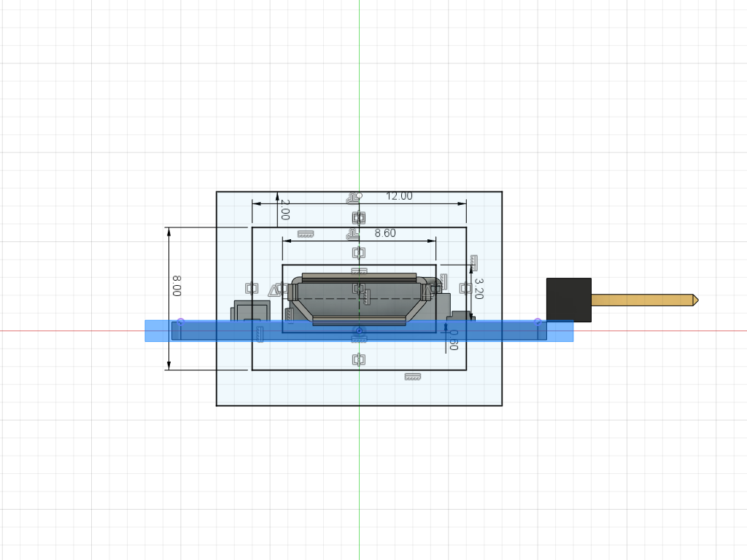Select midpoint constraint icon on middle rectangle's right edge

pos(465,287)
